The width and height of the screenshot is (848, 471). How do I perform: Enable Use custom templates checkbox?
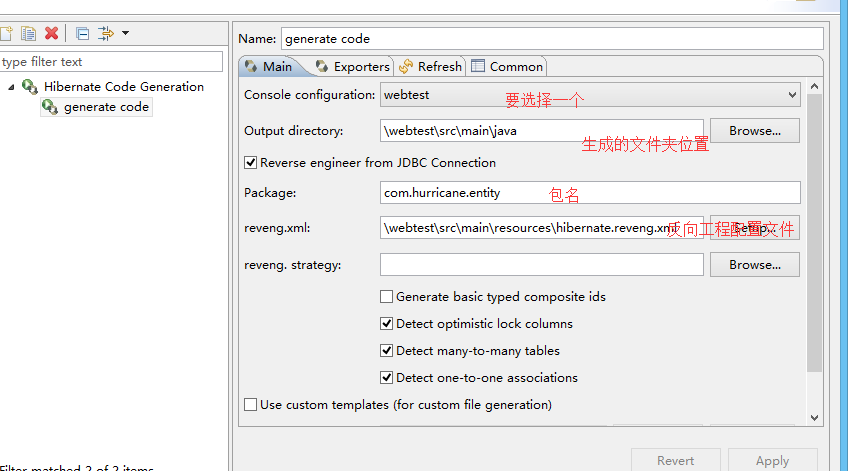(x=250, y=405)
